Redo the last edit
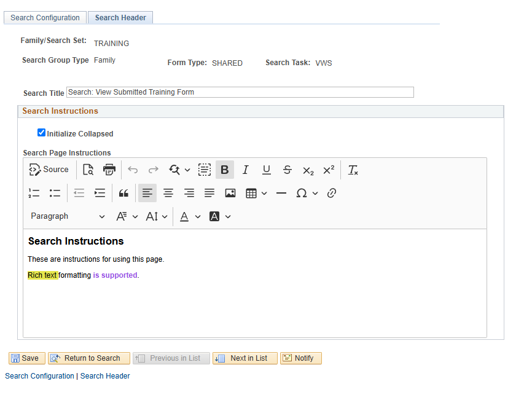 click(x=154, y=170)
